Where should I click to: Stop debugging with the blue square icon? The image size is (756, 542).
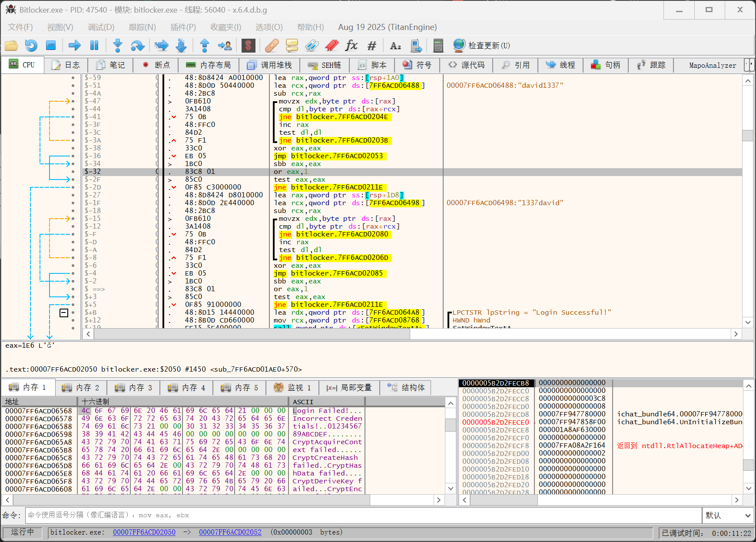click(x=51, y=45)
